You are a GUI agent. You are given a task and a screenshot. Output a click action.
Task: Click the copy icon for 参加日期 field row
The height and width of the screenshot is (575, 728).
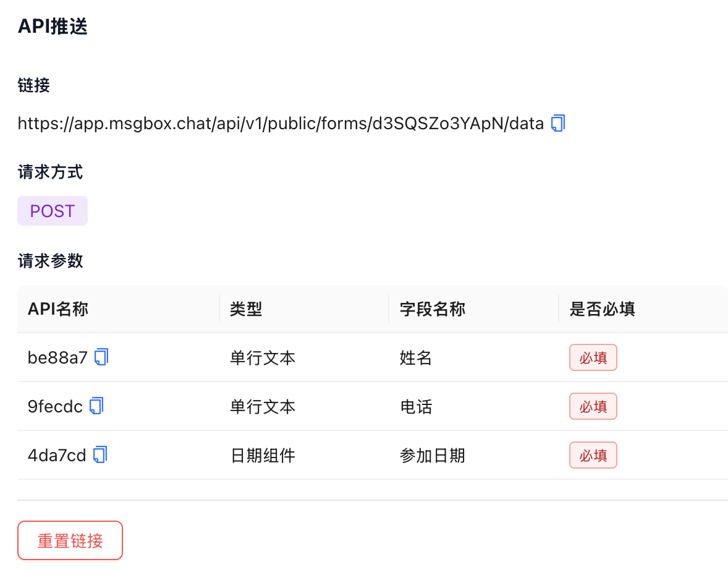click(x=99, y=454)
